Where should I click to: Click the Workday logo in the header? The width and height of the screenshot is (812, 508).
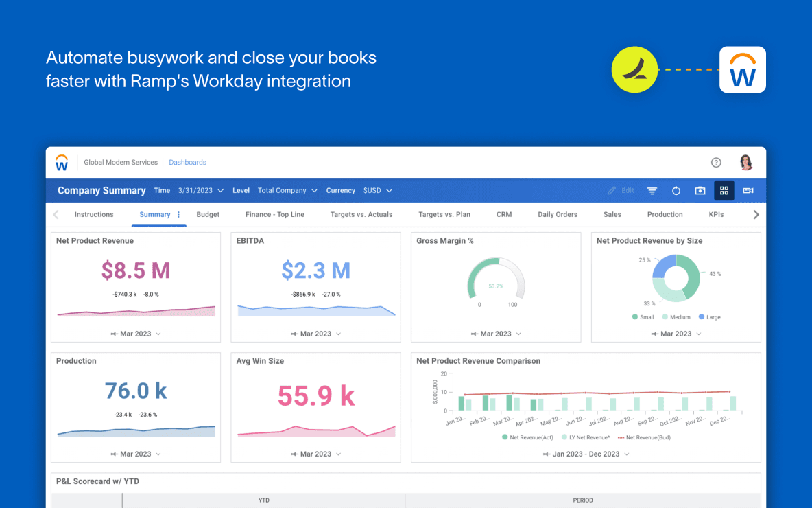pyautogui.click(x=62, y=163)
